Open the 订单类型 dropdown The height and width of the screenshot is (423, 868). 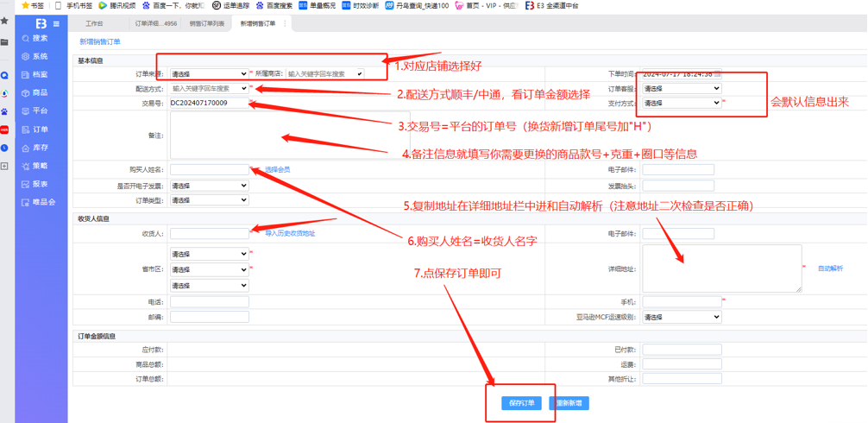pyautogui.click(x=209, y=200)
